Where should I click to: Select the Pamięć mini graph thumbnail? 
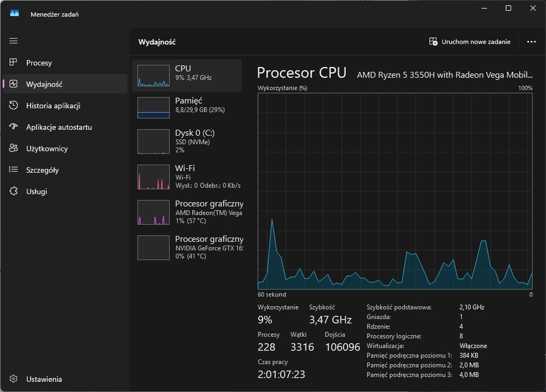[x=154, y=107]
